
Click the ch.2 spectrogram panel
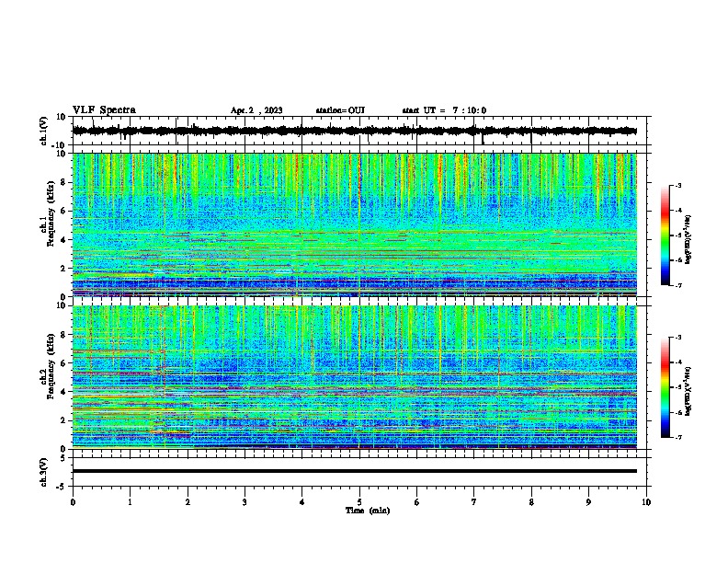(355, 377)
